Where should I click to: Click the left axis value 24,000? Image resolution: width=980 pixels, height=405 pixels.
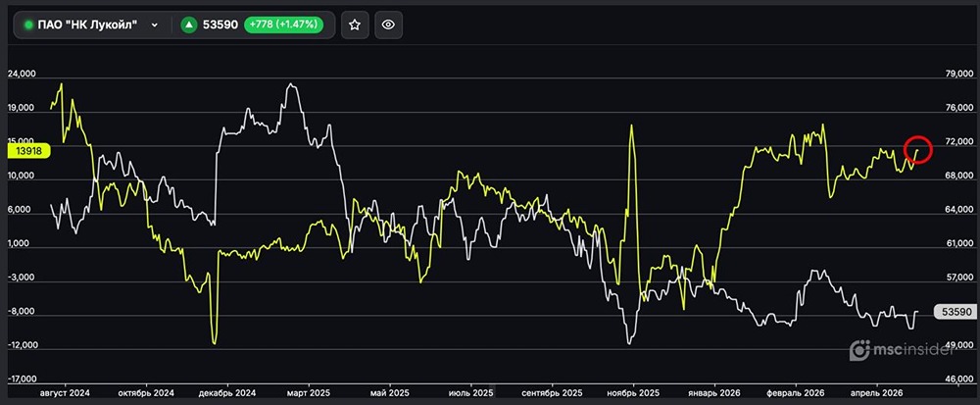(22, 74)
